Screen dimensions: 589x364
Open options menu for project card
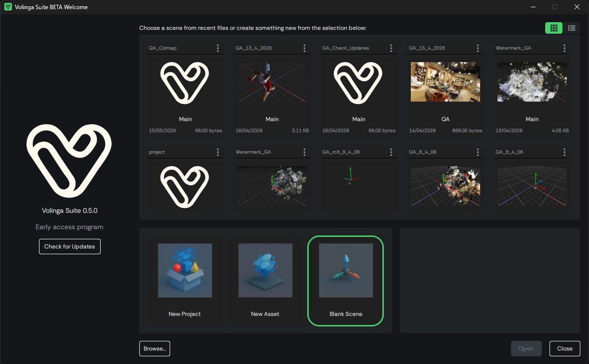(218, 152)
